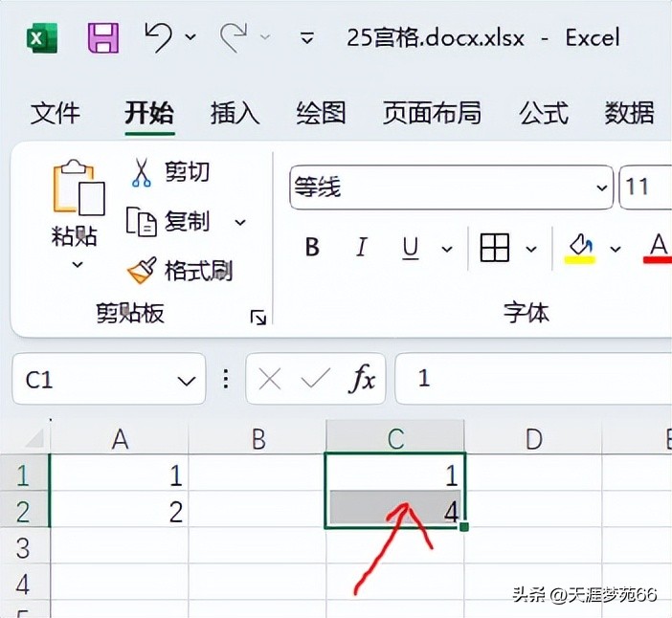Viewport: 672px width, 618px height.
Task: Select column A header
Action: 120,438
